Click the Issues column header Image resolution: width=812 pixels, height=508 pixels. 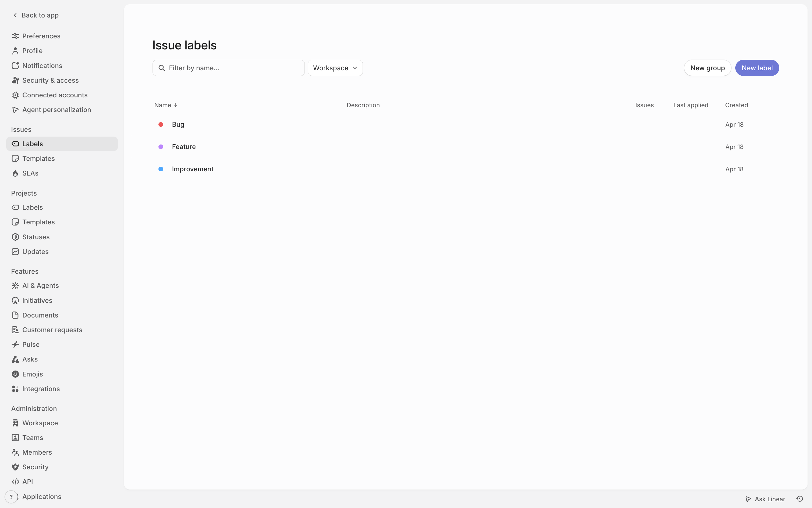[644, 105]
